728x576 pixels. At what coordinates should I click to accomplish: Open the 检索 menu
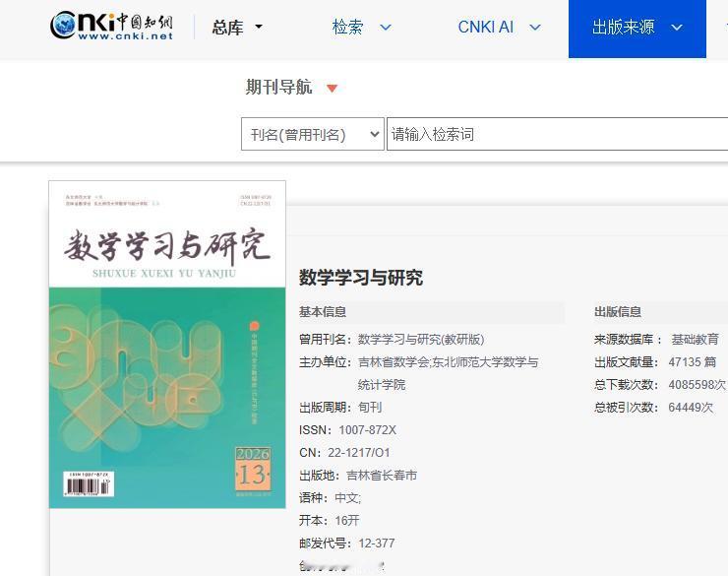[x=362, y=27]
